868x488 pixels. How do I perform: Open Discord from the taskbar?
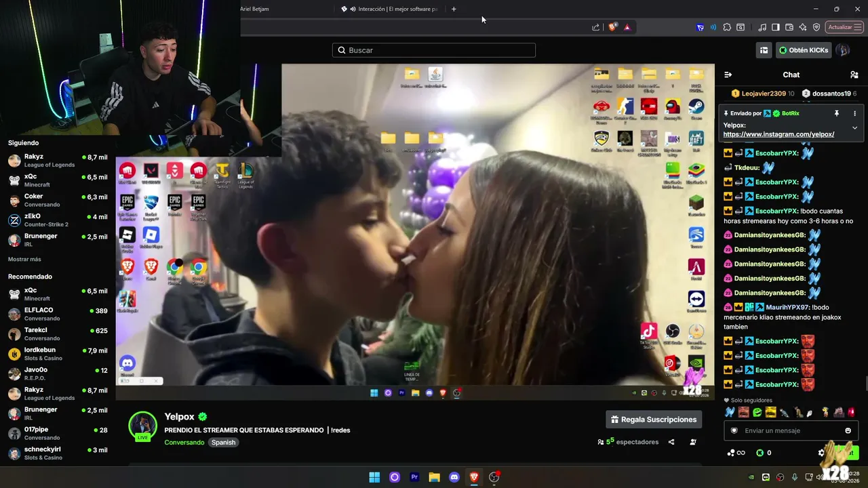454,477
